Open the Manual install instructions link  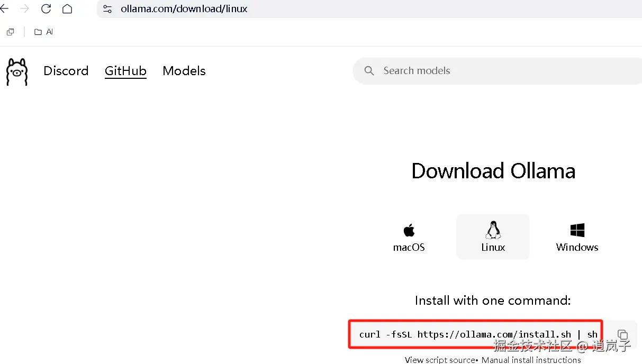pyautogui.click(x=531, y=360)
